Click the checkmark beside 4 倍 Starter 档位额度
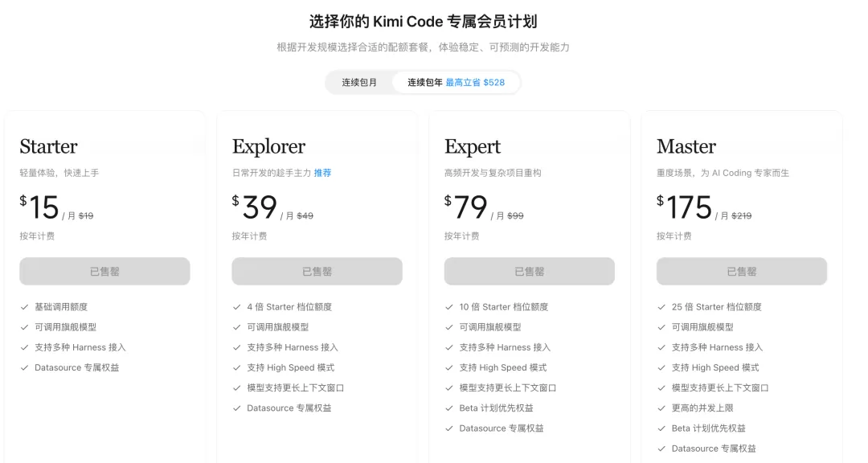Viewport: 868px width, 463px height. point(237,307)
